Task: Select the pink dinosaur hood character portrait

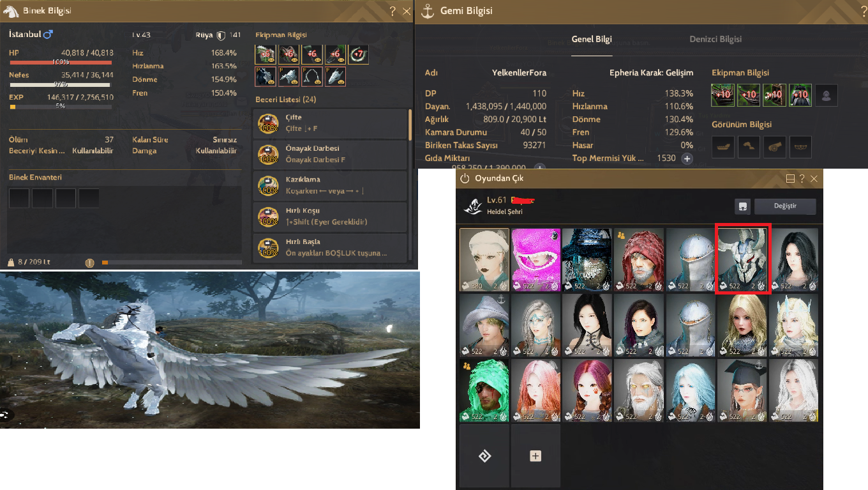Action: pos(536,260)
